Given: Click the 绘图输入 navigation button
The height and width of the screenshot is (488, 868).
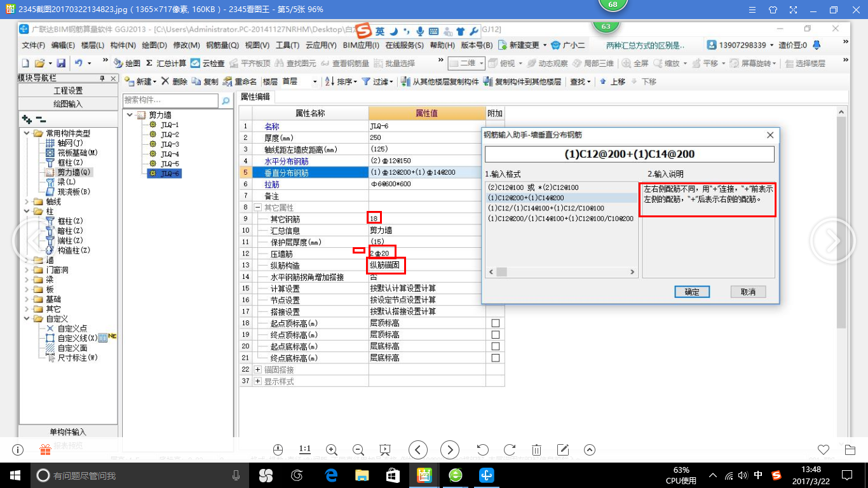Looking at the screenshot, I should 68,104.
